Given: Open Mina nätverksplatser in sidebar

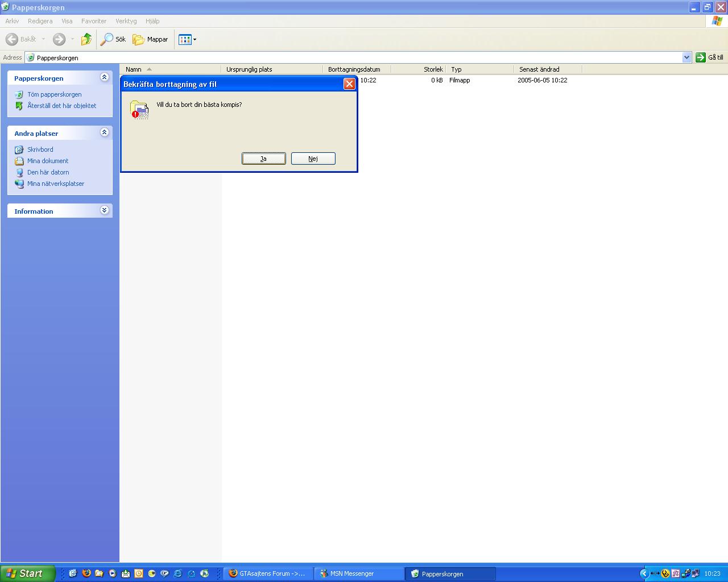Looking at the screenshot, I should (56, 184).
